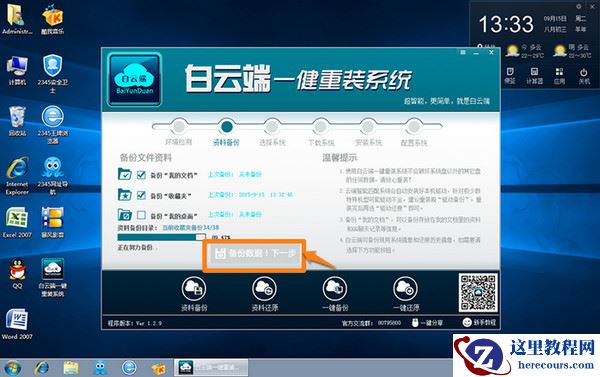This screenshot has height=377, width=600.
Task: Check the 备份“我的桌面” checkbox
Action: pyautogui.click(x=141, y=215)
